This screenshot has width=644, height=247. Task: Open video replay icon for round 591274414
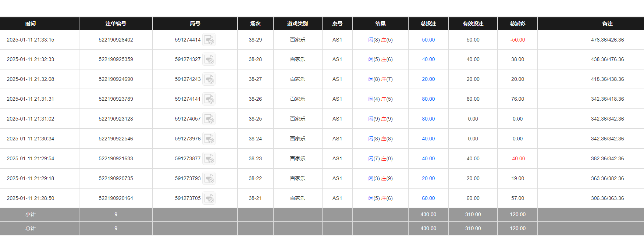click(x=209, y=40)
